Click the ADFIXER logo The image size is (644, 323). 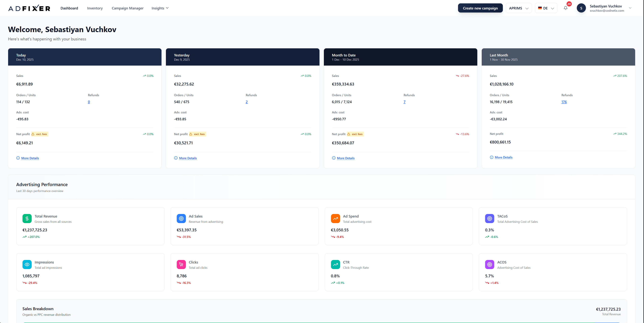tap(29, 8)
